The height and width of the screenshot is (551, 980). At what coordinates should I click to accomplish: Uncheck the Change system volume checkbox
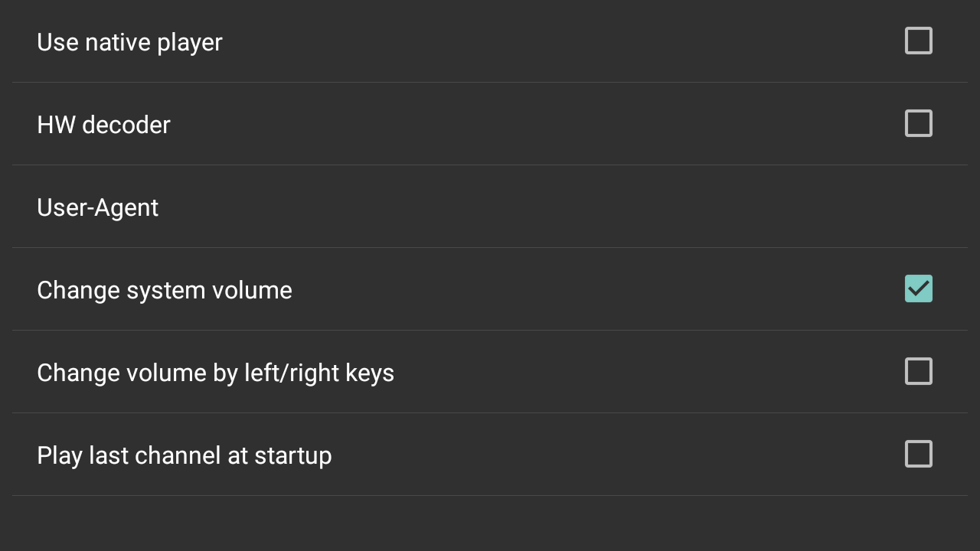(x=918, y=289)
